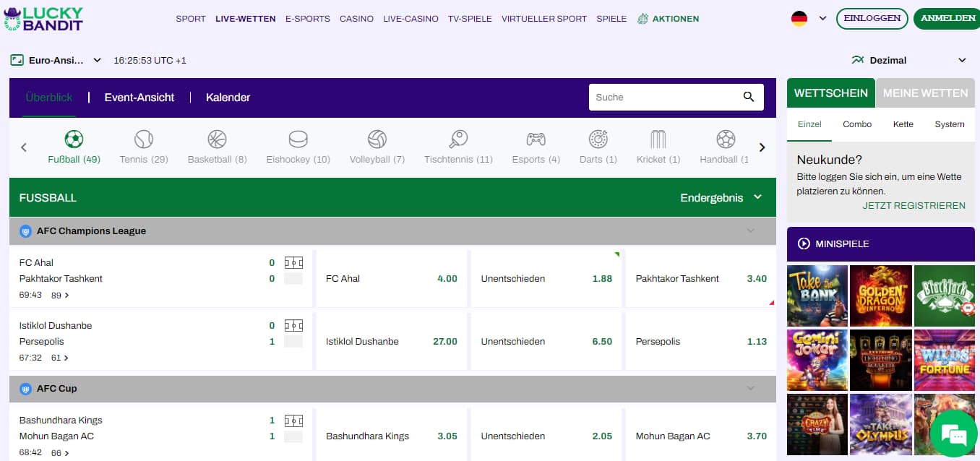The width and height of the screenshot is (980, 461).
Task: Open VIRTUELLER SPORT menu item
Action: click(x=544, y=19)
